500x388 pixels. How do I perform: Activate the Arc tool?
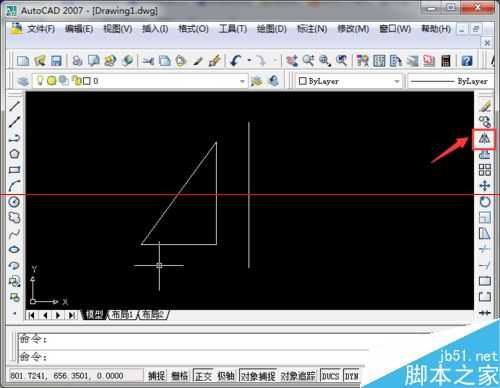click(14, 186)
